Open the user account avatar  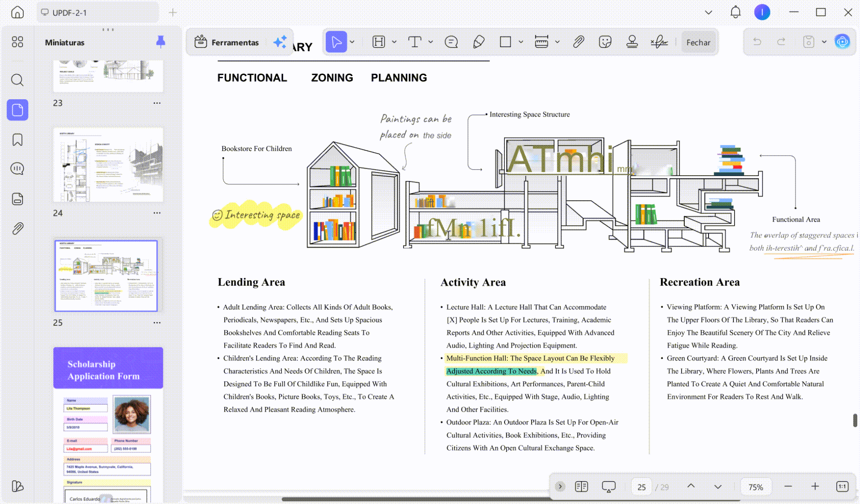point(762,12)
